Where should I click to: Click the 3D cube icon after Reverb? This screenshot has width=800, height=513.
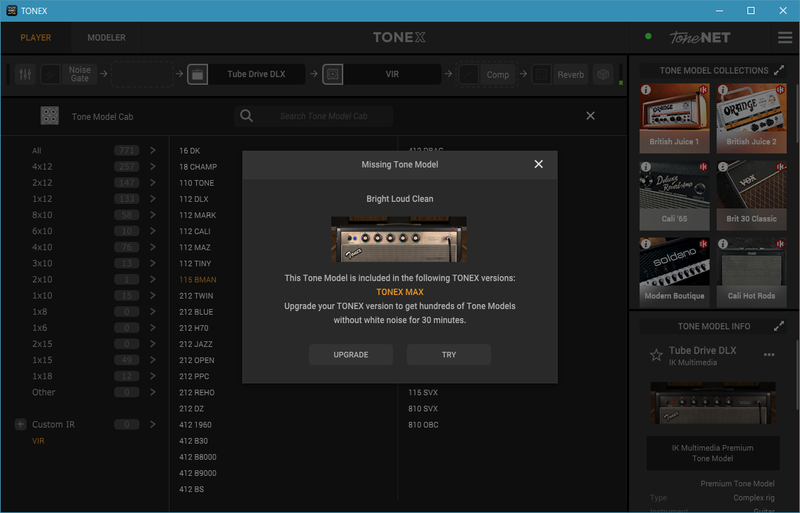click(x=603, y=75)
